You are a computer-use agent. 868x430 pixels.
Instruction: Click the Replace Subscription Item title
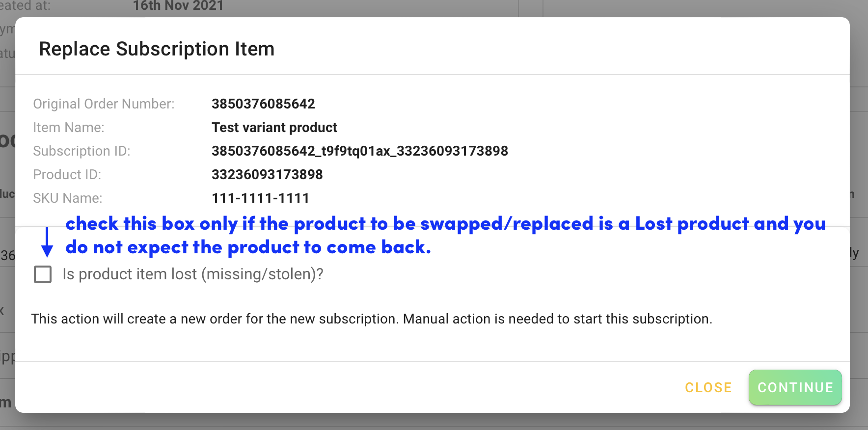click(x=157, y=49)
